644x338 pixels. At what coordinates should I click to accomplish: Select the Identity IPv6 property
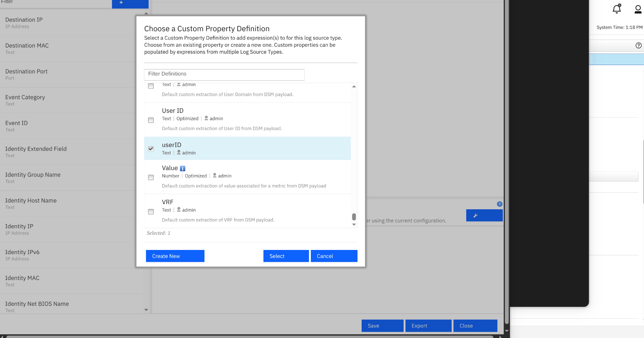coord(71,255)
